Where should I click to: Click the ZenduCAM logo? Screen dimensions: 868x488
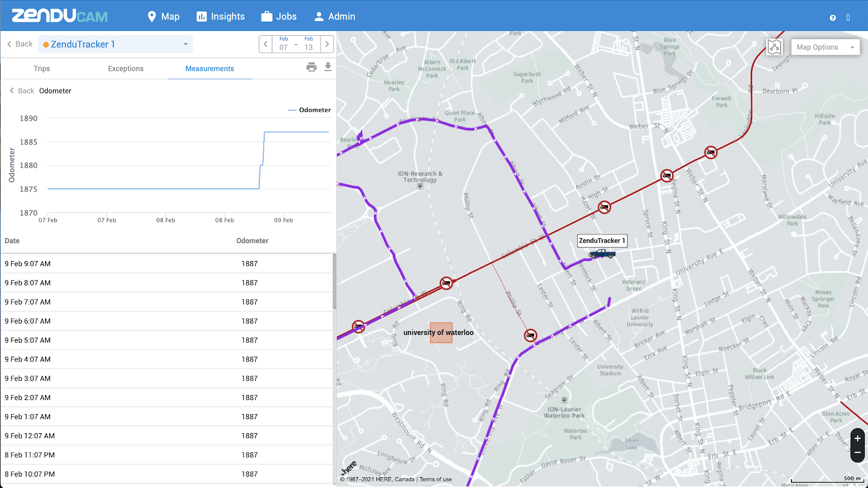(60, 16)
